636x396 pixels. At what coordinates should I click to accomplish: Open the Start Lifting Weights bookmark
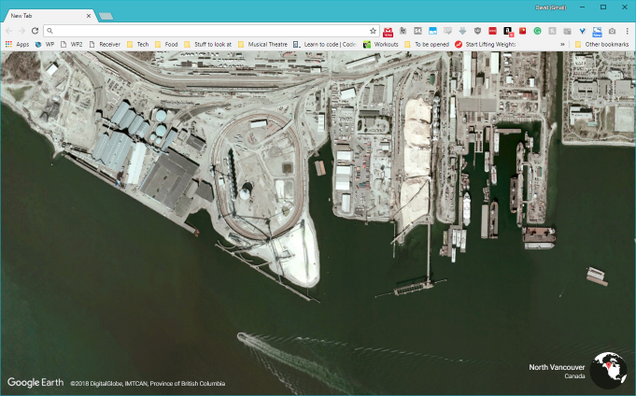click(x=486, y=44)
